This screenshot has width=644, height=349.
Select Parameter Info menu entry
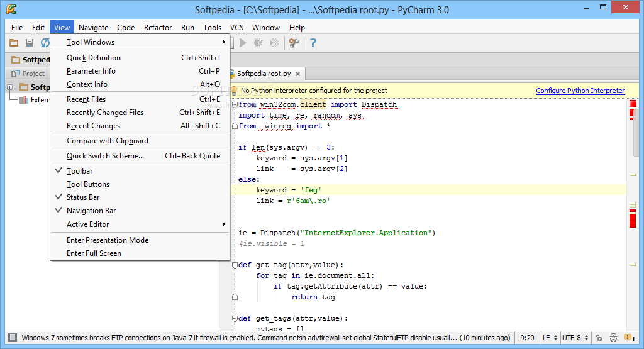[140, 71]
